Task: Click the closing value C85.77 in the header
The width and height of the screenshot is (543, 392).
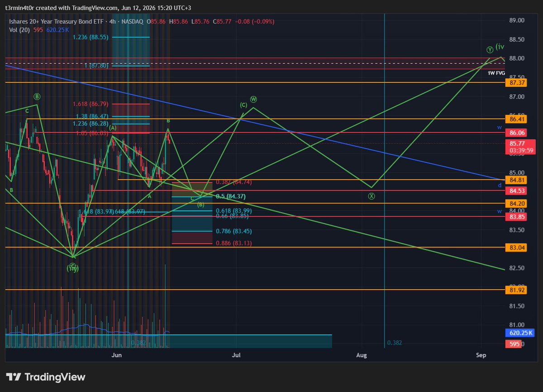Action: (223, 21)
